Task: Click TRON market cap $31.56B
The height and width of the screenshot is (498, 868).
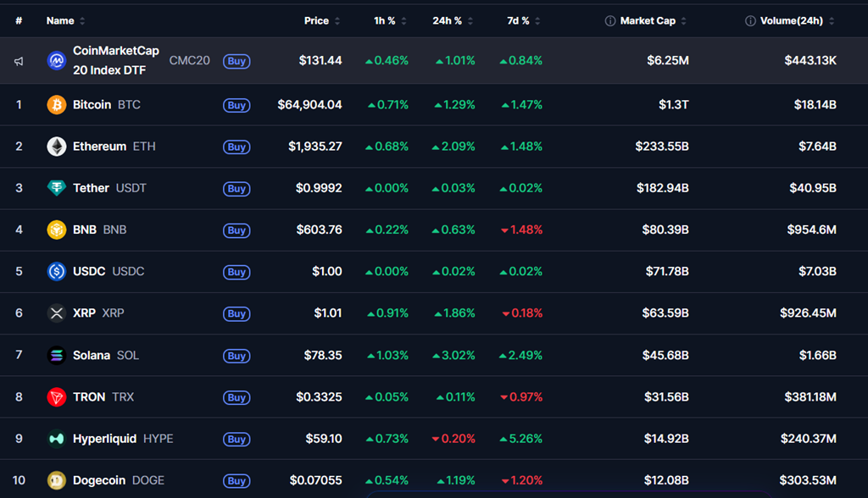Action: click(x=666, y=396)
